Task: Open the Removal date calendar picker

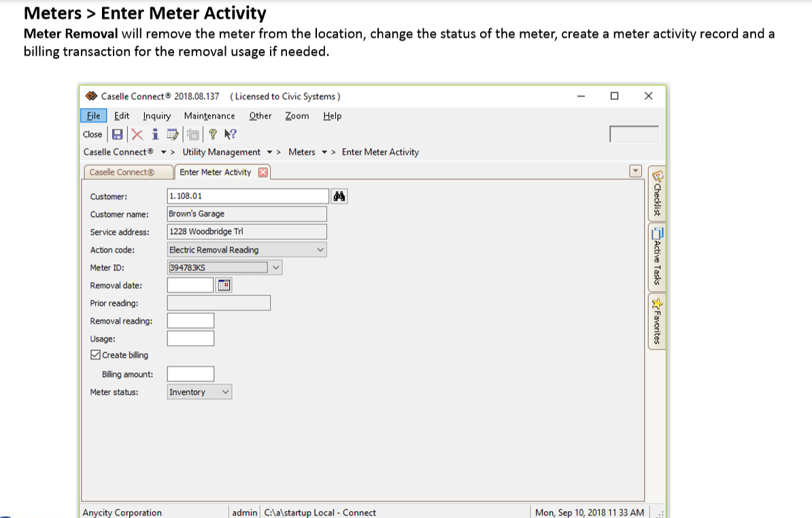Action: click(x=223, y=286)
